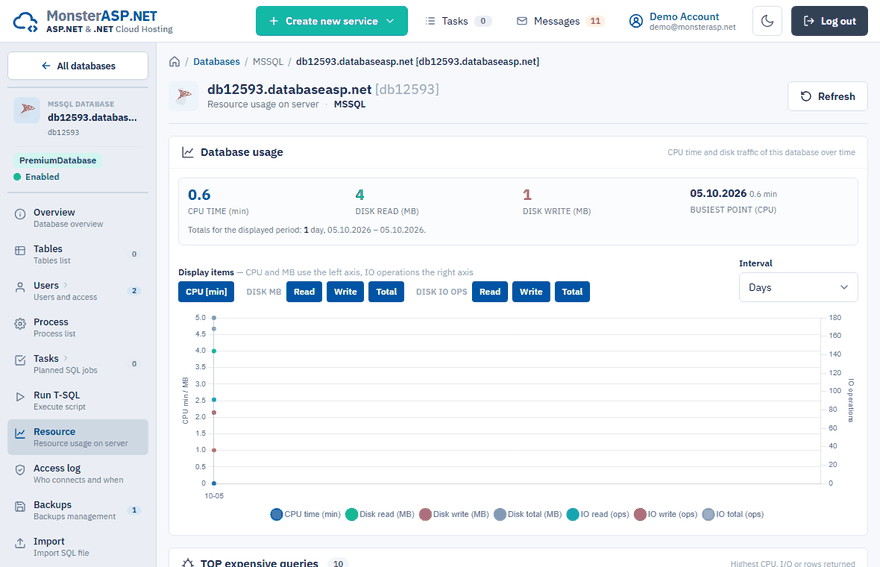
Task: Expand the Tasks sidebar submenu
Action: click(x=78, y=363)
